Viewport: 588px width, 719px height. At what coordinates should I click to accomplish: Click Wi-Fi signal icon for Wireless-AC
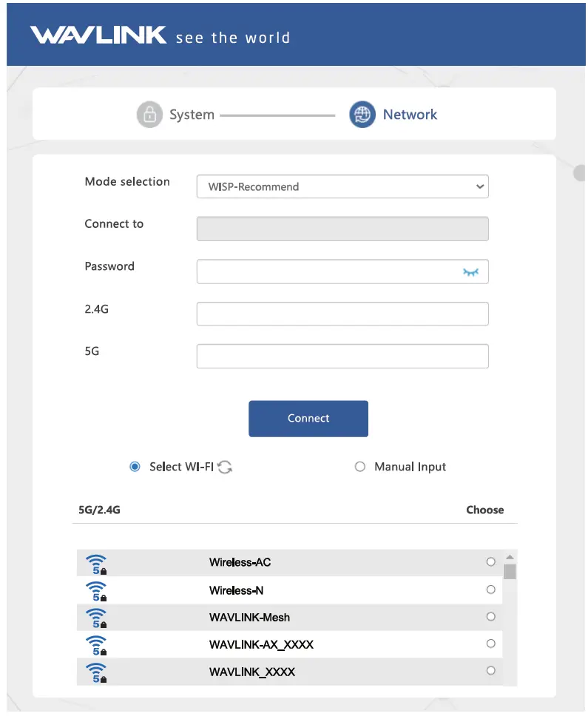tap(96, 564)
